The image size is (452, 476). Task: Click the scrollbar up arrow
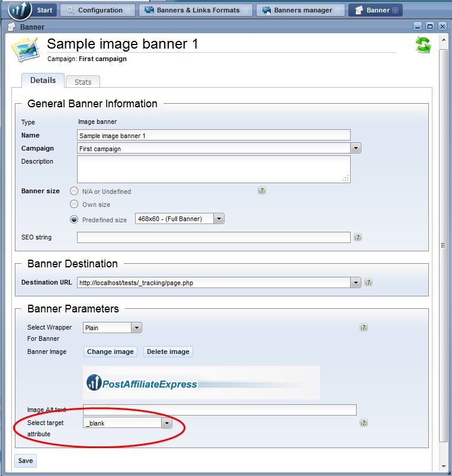pyautogui.click(x=444, y=40)
